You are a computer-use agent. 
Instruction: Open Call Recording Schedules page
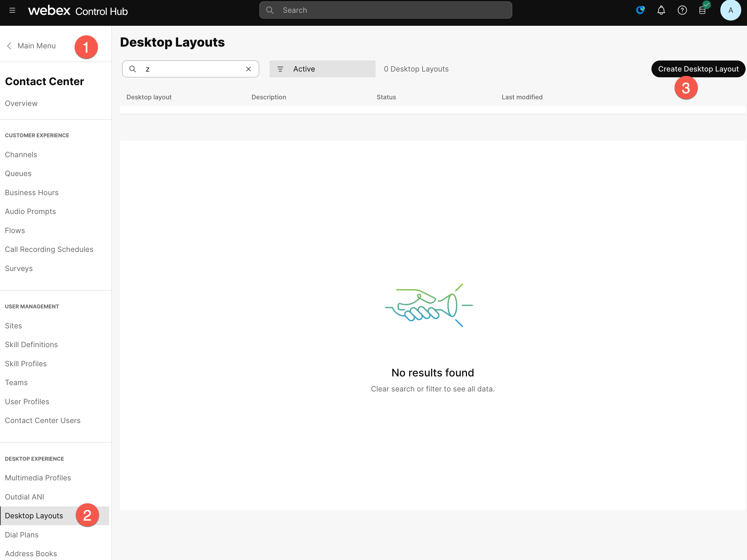(49, 249)
